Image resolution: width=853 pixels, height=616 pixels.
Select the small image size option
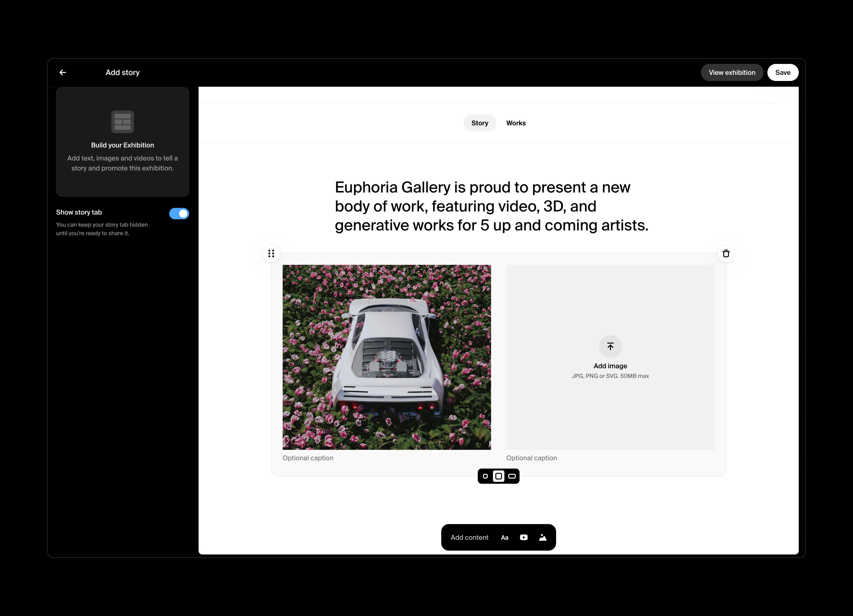tap(485, 476)
